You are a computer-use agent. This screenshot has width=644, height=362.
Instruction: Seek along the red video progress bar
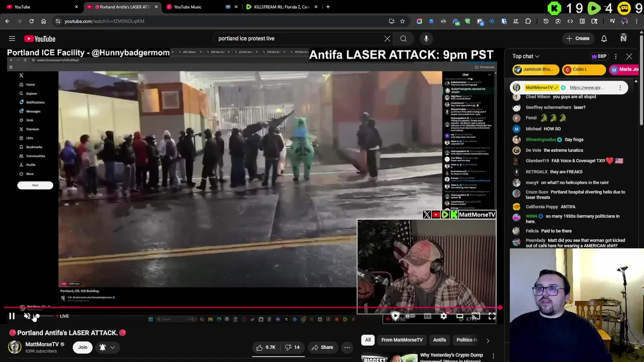point(252,307)
